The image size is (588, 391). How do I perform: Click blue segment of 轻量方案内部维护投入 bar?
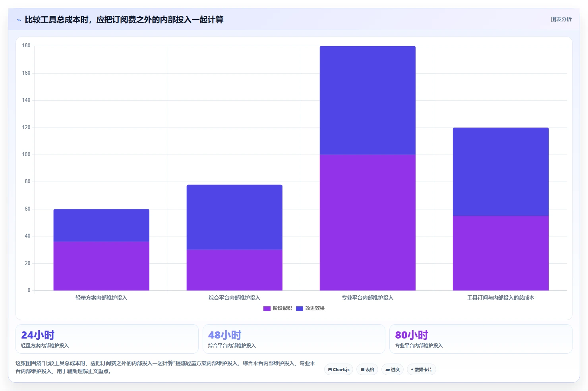click(101, 225)
